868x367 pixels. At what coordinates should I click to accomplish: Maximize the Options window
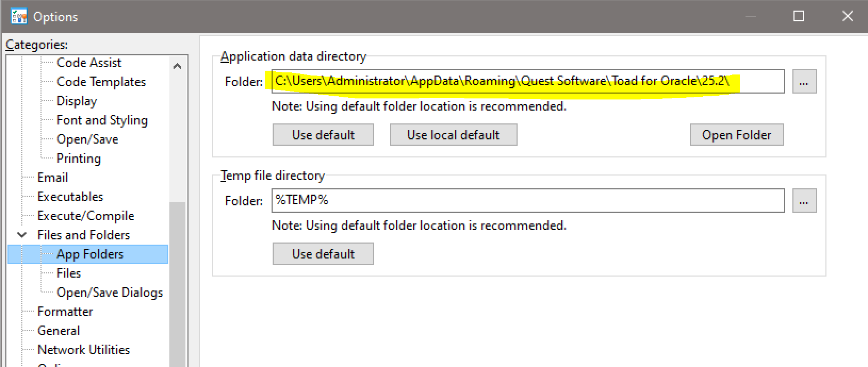pos(799,16)
